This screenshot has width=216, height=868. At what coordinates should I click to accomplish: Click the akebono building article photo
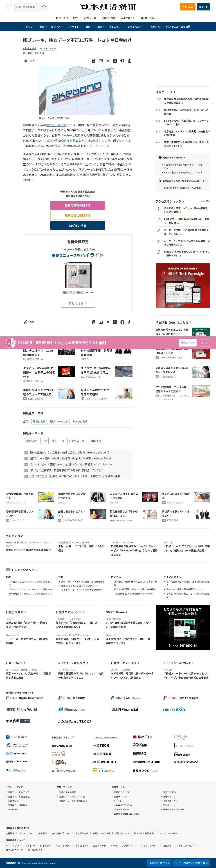pyautogui.click(x=78, y=90)
